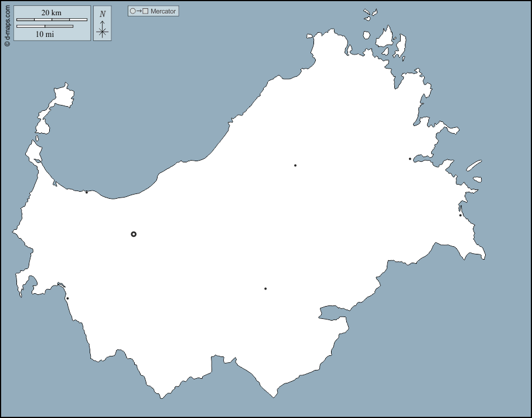Select the city dot on the northwest bay coast
Screen dimensions: 532x418
coord(87,192)
